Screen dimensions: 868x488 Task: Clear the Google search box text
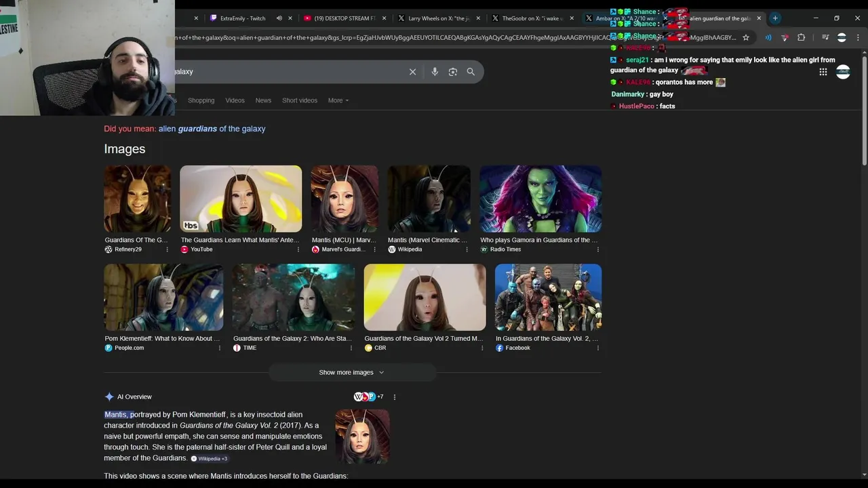[412, 72]
